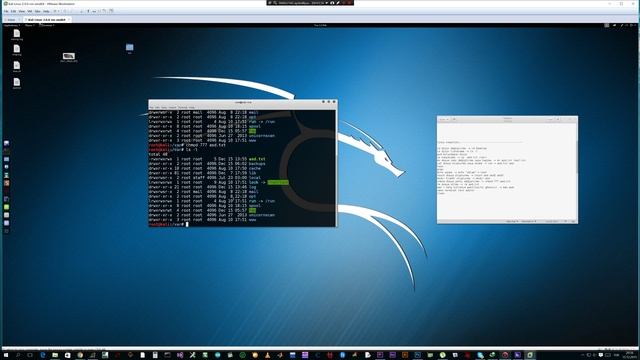The width and height of the screenshot is (640, 360).
Task: Open the Plain Text language dropdown in editor
Action: coord(513,221)
